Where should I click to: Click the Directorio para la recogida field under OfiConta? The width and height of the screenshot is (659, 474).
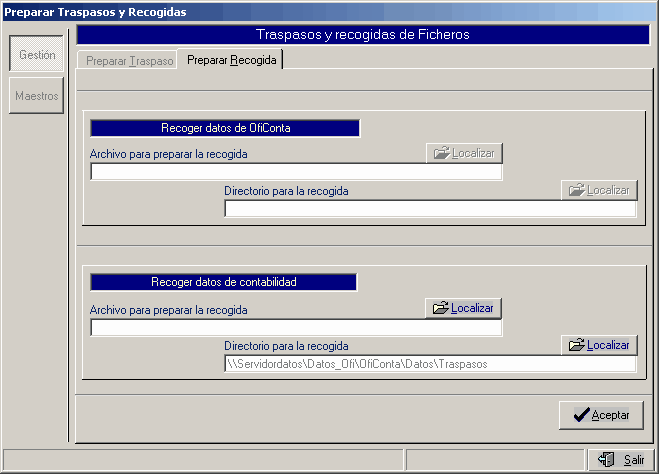[x=430, y=208]
